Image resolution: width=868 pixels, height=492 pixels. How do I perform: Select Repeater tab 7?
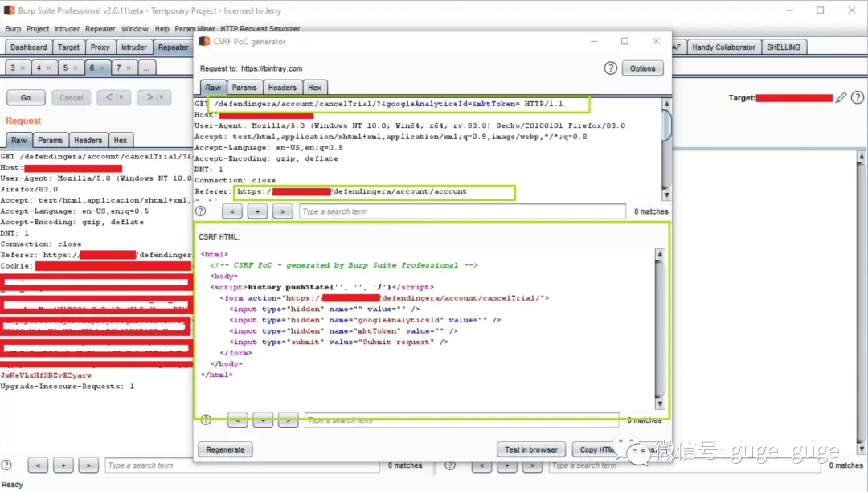(x=118, y=68)
